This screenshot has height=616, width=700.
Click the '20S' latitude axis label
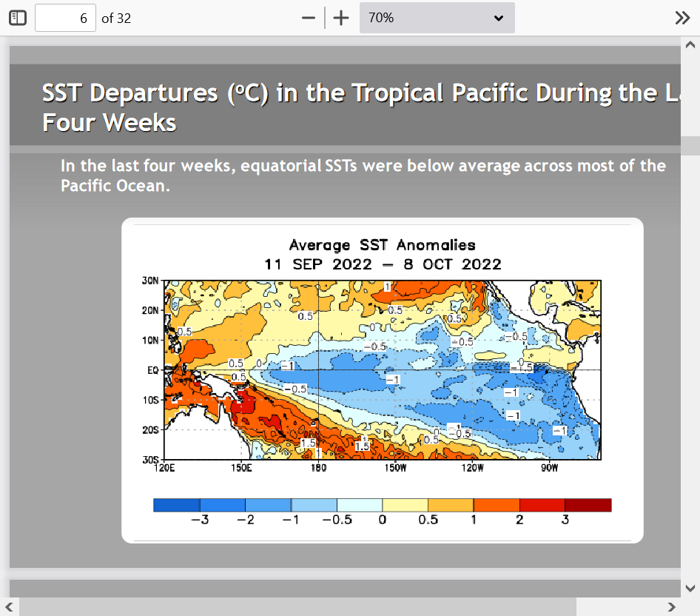(x=150, y=429)
